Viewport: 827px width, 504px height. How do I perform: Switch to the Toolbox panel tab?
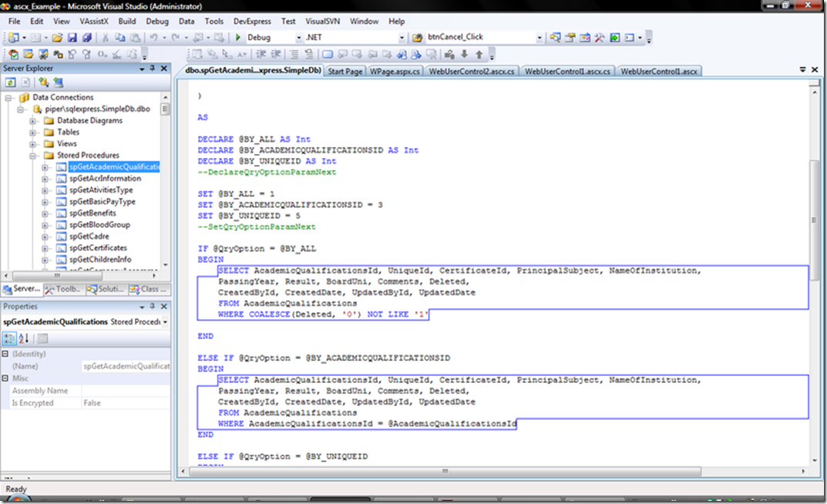click(x=63, y=289)
